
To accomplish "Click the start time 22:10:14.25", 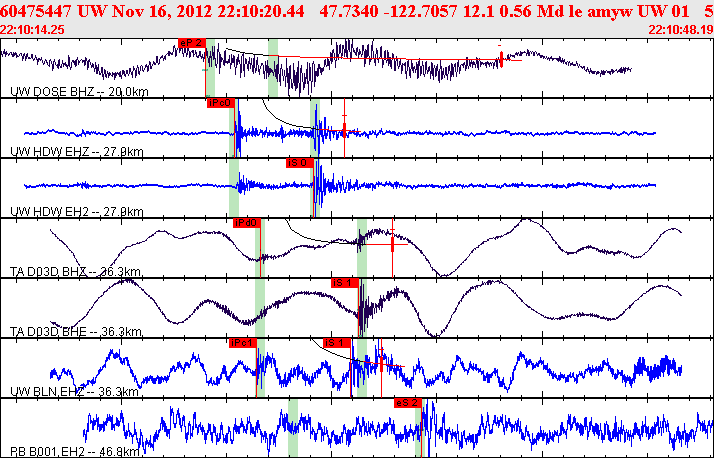I will 32,30.
